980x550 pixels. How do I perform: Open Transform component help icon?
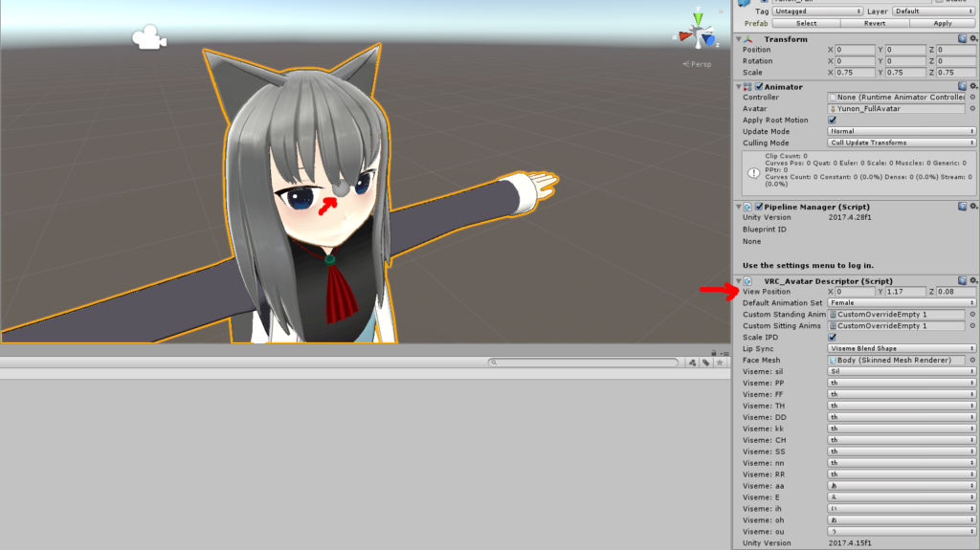(962, 39)
